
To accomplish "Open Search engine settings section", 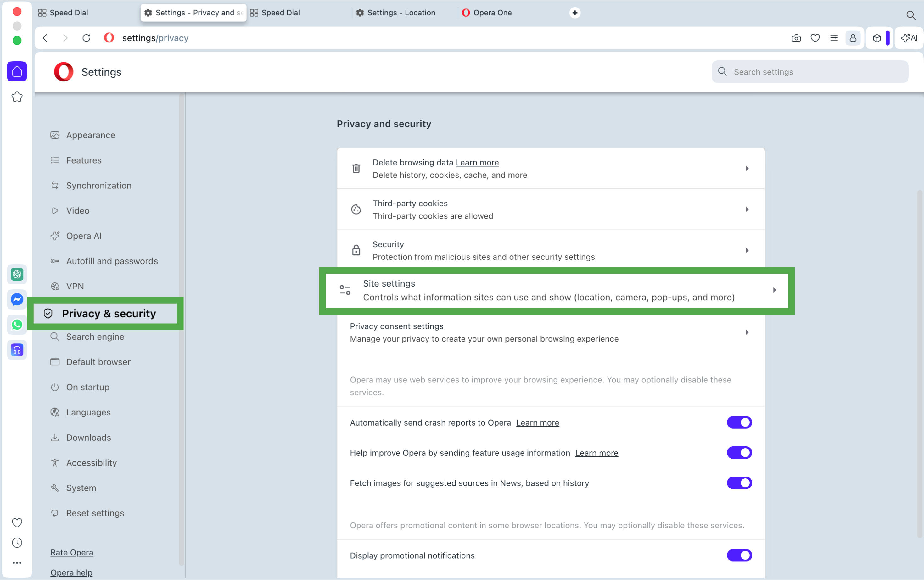I will 87,337.
